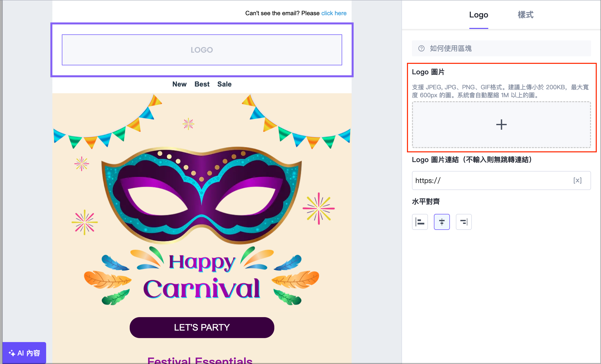Viewport: 601px width, 364px height.
Task: Select center horizontal alignment
Action: click(x=442, y=222)
